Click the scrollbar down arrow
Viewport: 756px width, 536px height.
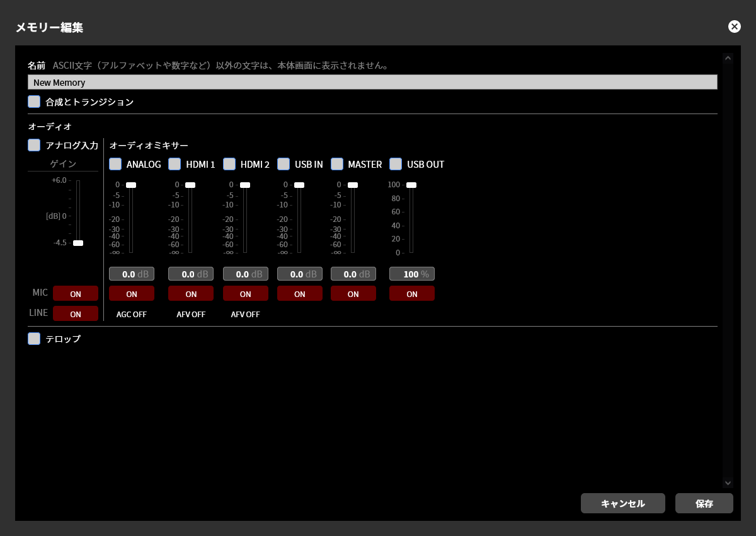728,482
